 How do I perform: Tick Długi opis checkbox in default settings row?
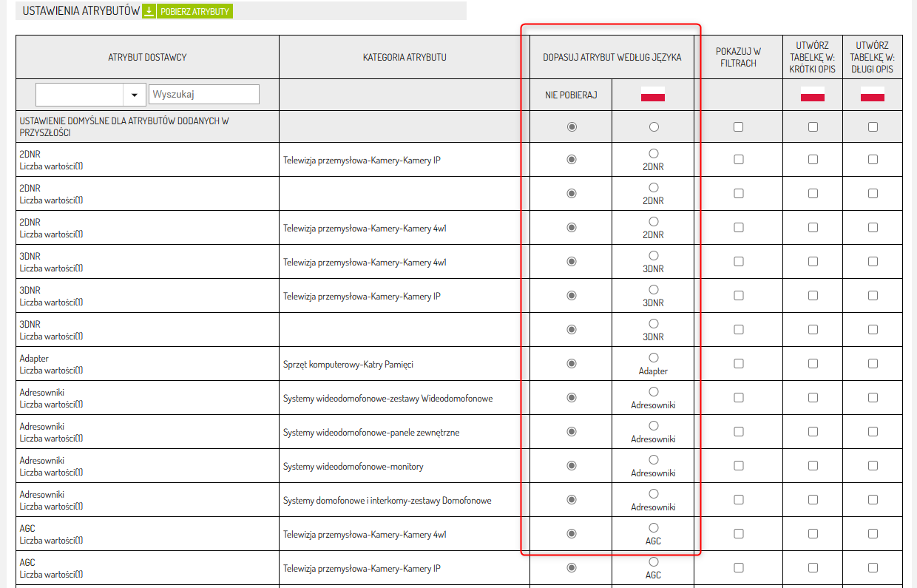point(873,127)
